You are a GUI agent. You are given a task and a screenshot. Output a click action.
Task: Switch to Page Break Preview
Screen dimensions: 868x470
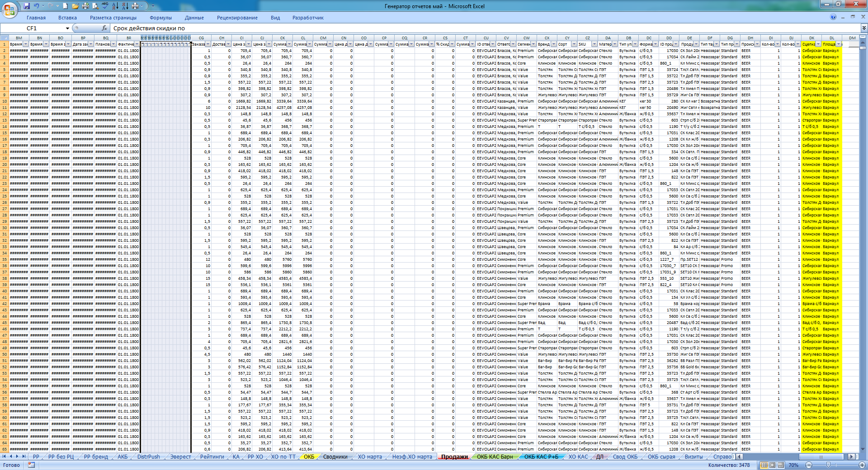pyautogui.click(x=781, y=465)
